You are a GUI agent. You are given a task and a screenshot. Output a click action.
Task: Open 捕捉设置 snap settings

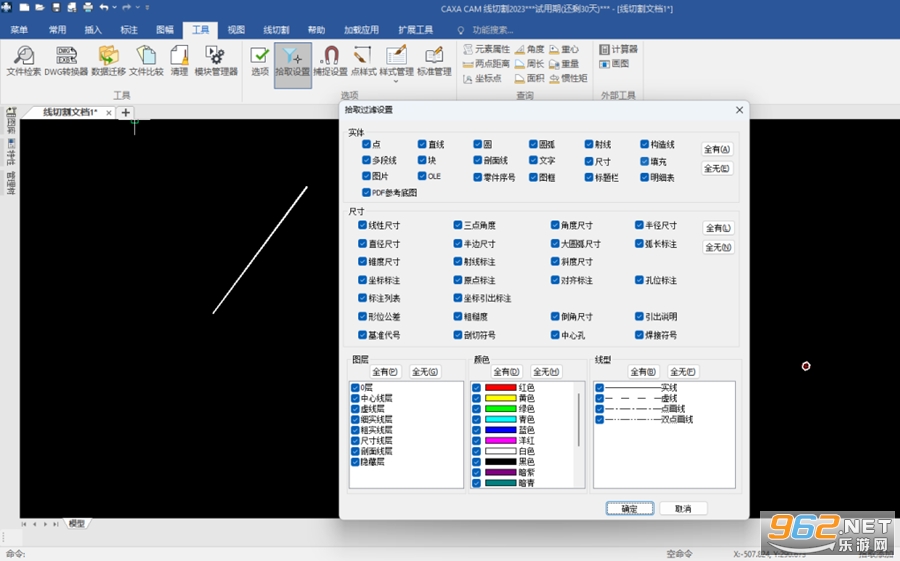tap(330, 61)
